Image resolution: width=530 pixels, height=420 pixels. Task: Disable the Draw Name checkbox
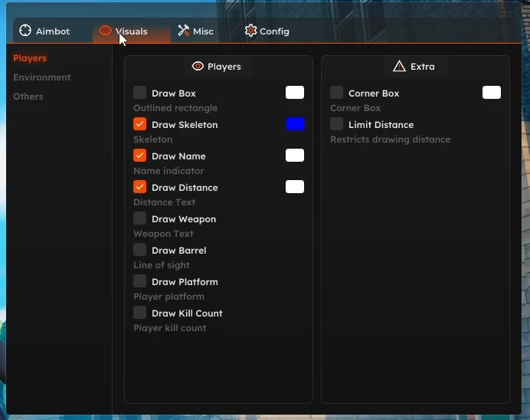point(140,156)
